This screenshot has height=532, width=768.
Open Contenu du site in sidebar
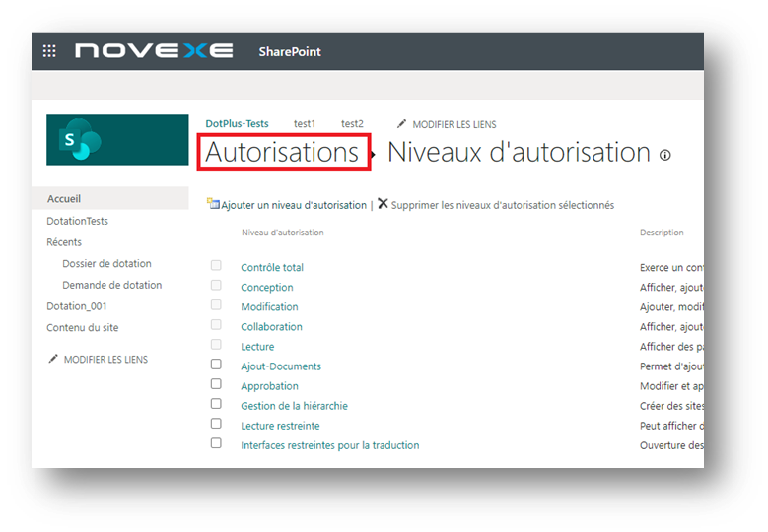pyautogui.click(x=83, y=328)
